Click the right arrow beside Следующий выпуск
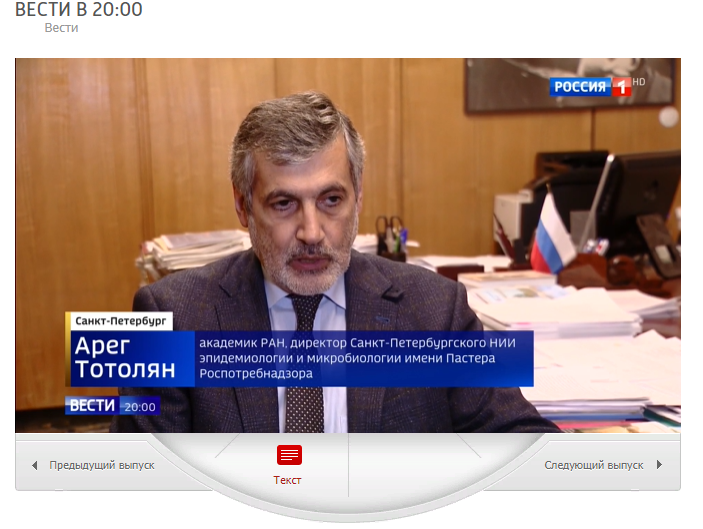Screen dimensions: 703x529 point(659,464)
